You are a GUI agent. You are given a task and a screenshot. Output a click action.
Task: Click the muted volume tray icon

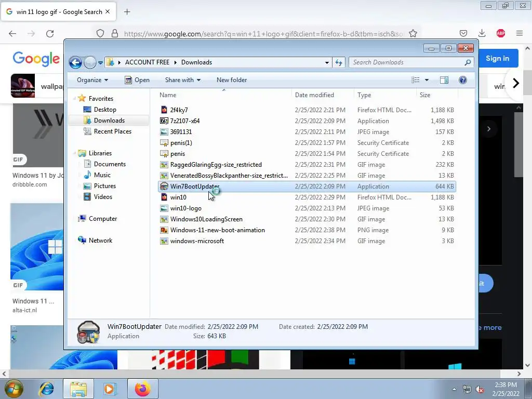(x=480, y=389)
